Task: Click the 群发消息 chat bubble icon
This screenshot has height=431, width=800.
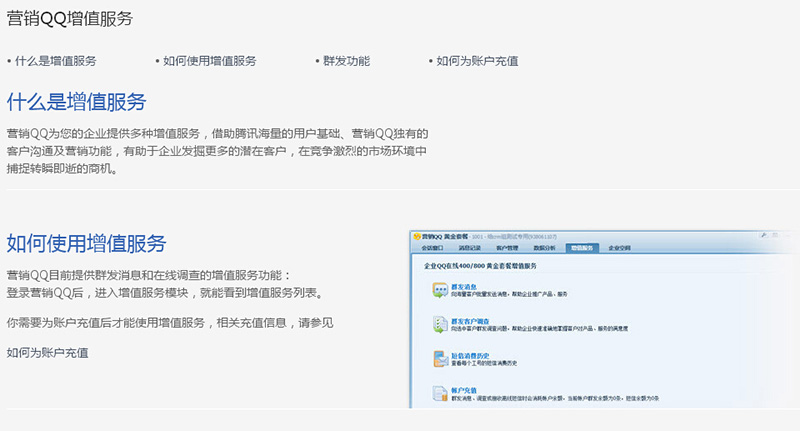Action: pyautogui.click(x=440, y=290)
